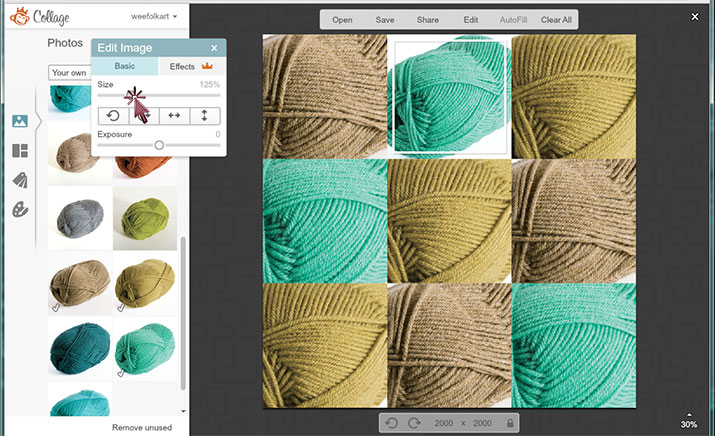Click the scroll down arrow in photo list
This screenshot has height=436, width=715.
tap(183, 411)
